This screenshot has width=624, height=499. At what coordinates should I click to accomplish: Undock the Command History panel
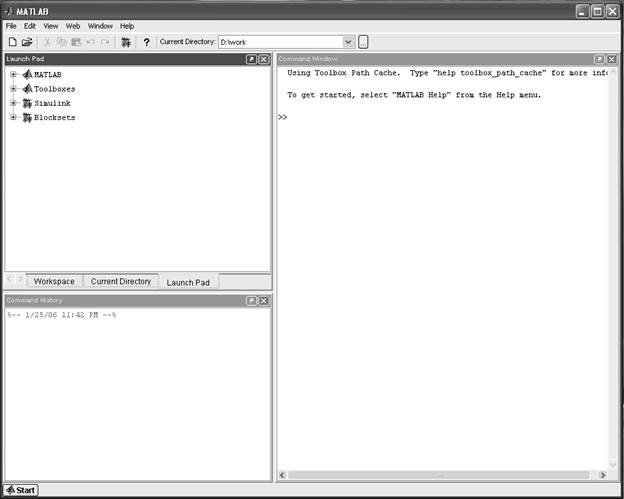251,300
